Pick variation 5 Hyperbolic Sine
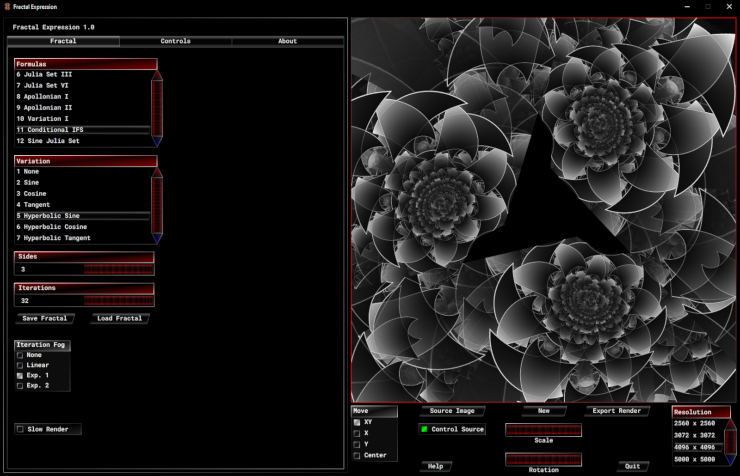The width and height of the screenshot is (740, 476). click(x=83, y=216)
